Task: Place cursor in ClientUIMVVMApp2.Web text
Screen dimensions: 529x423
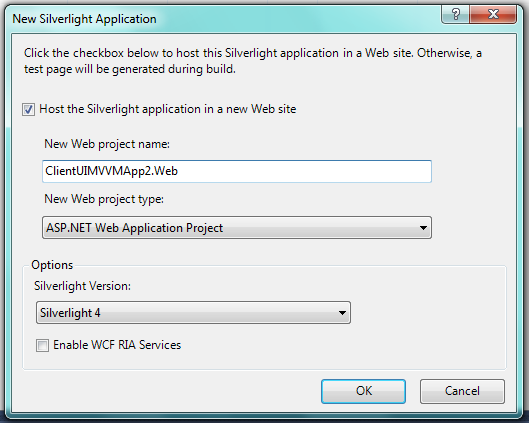Action: coord(111,171)
